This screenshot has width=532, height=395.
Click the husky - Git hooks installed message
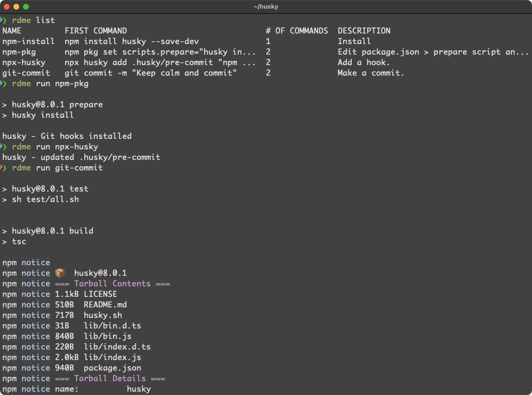(x=67, y=136)
